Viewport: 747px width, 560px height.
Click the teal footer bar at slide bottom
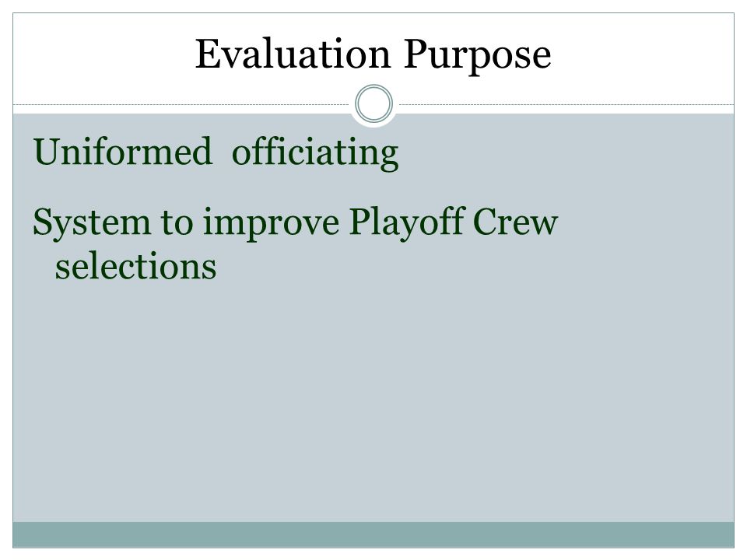click(373, 534)
